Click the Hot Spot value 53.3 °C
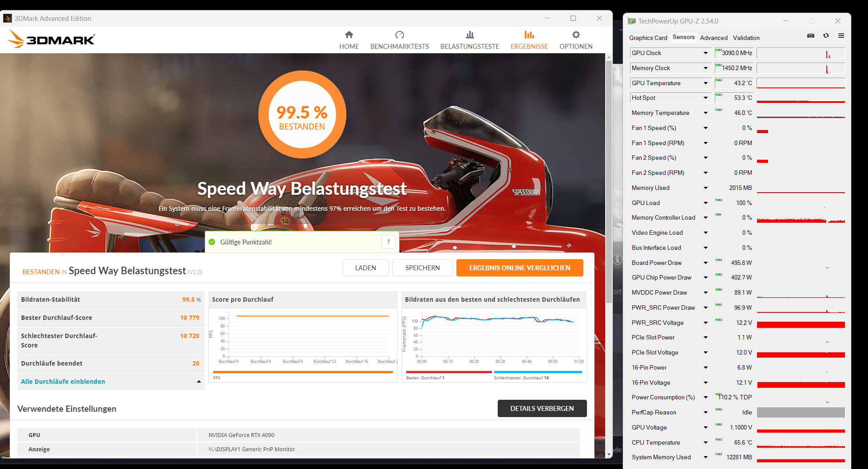 point(743,98)
